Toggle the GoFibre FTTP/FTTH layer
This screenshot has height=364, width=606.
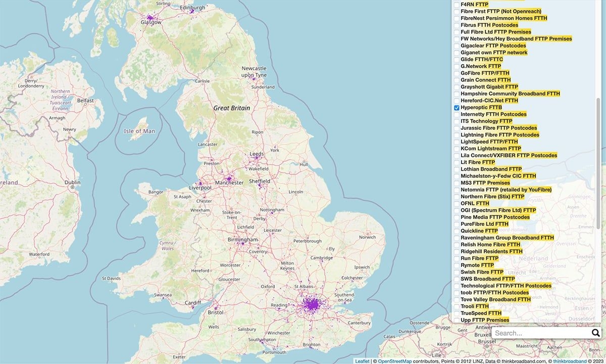[x=457, y=73]
